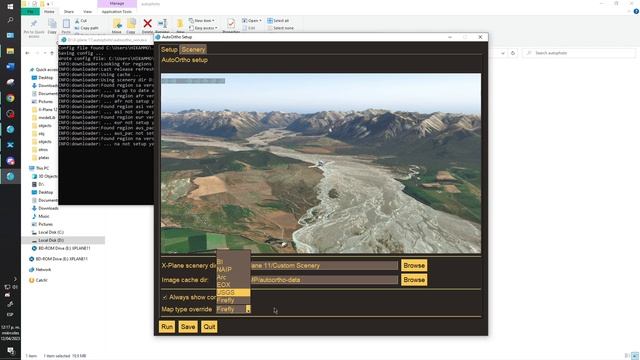Open the notification center icon on taskbar

(x=10, y=351)
